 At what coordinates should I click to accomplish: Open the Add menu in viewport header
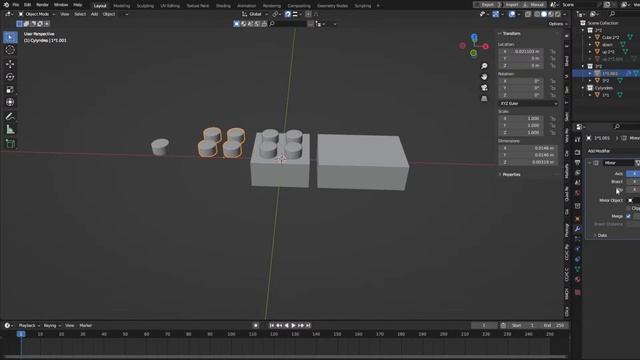point(94,14)
